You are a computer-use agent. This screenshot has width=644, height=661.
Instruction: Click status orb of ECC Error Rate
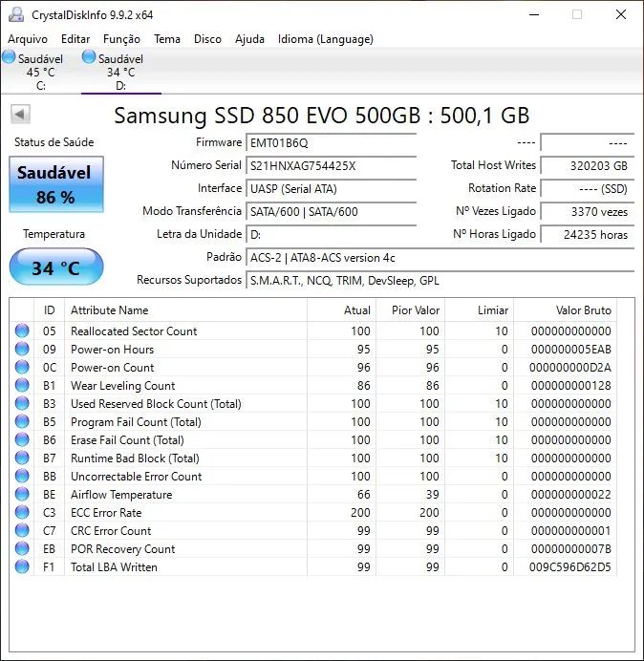[22, 512]
